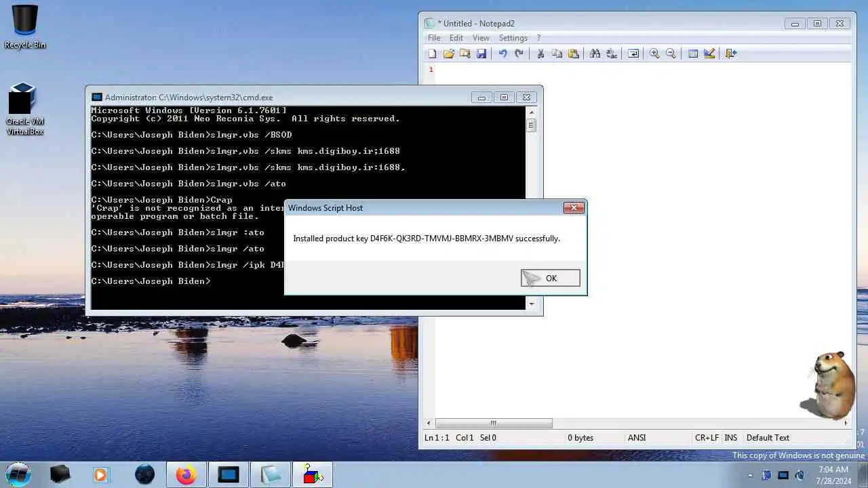
Task: Click the Open file folder icon in Notepad2
Action: tap(448, 54)
